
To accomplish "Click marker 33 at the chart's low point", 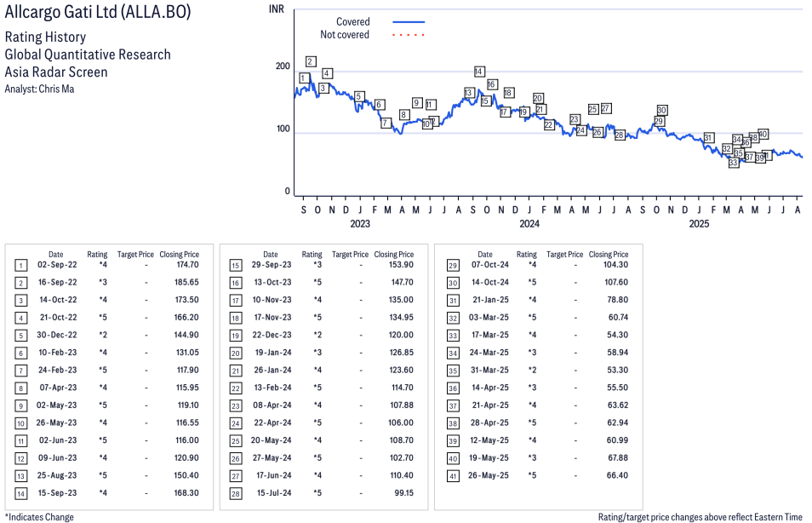I will click(x=734, y=163).
